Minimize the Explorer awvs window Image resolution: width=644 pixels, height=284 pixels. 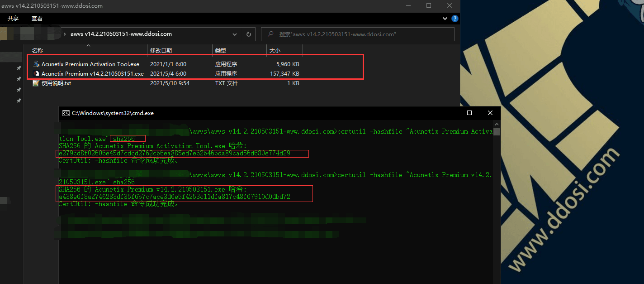pyautogui.click(x=408, y=5)
